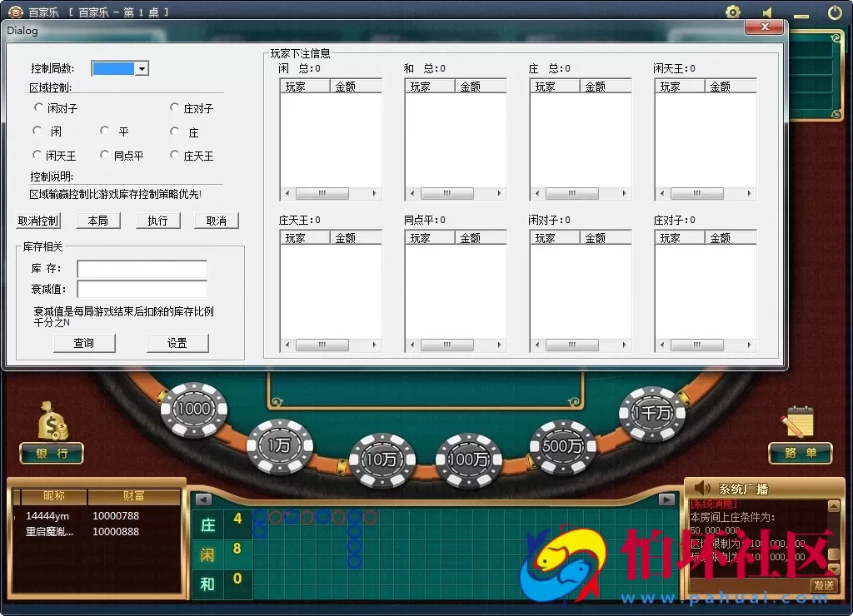Image resolution: width=853 pixels, height=616 pixels.
Task: Mute audio via speaker icon in title bar
Action: coord(767,12)
